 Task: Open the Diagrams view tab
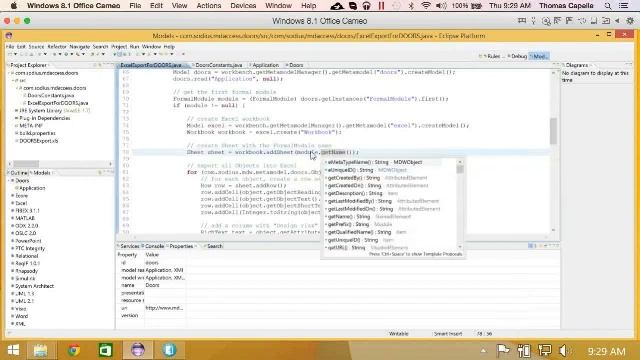[x=576, y=65]
